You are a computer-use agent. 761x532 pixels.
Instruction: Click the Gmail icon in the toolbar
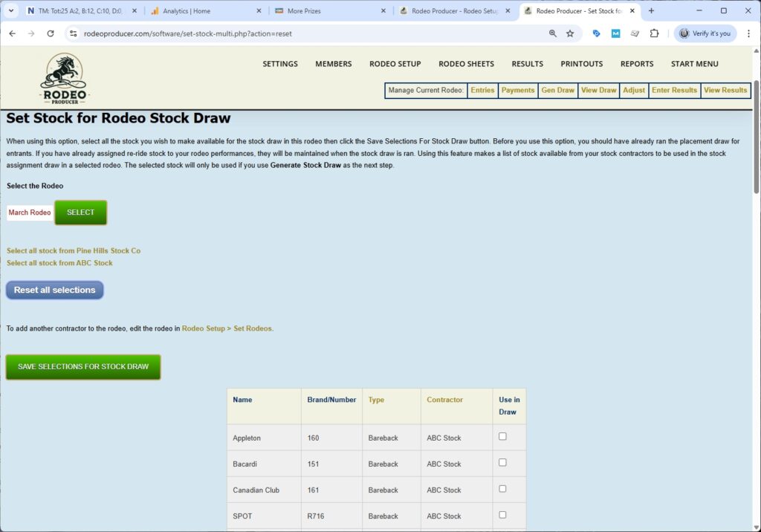point(615,33)
